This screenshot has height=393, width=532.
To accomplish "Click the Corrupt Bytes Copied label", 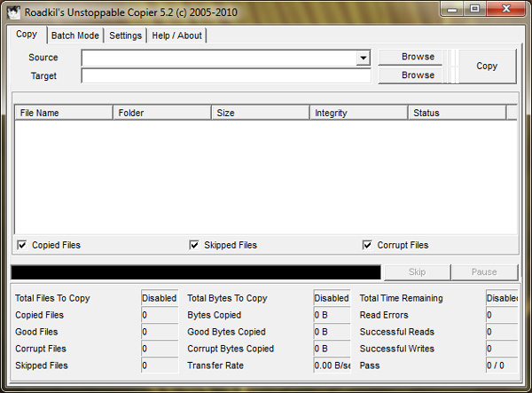I will (231, 349).
